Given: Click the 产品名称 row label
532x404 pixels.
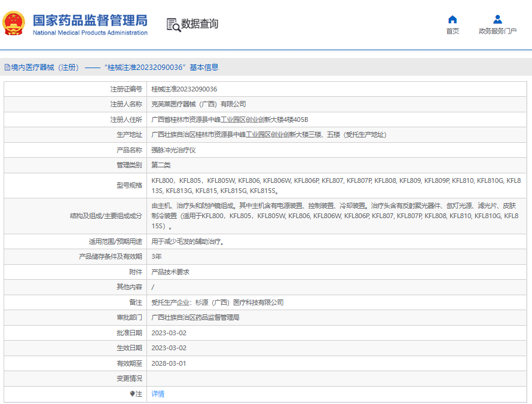Looking at the screenshot, I should tap(129, 150).
